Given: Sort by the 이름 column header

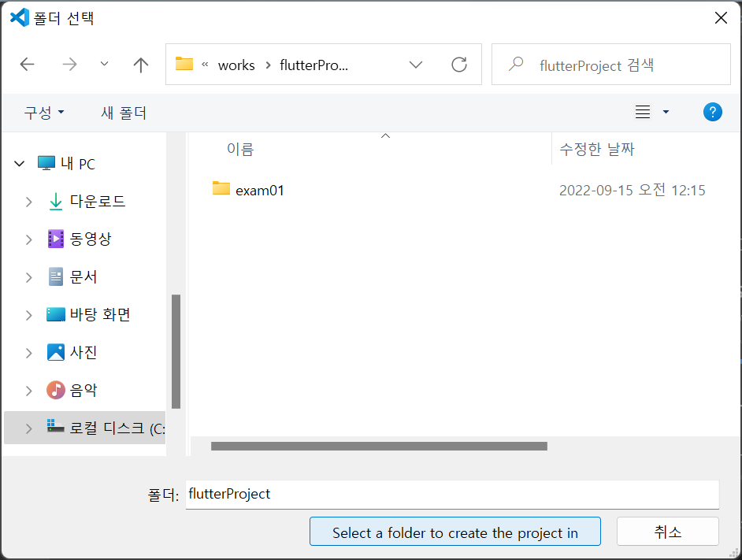Looking at the screenshot, I should coord(240,149).
